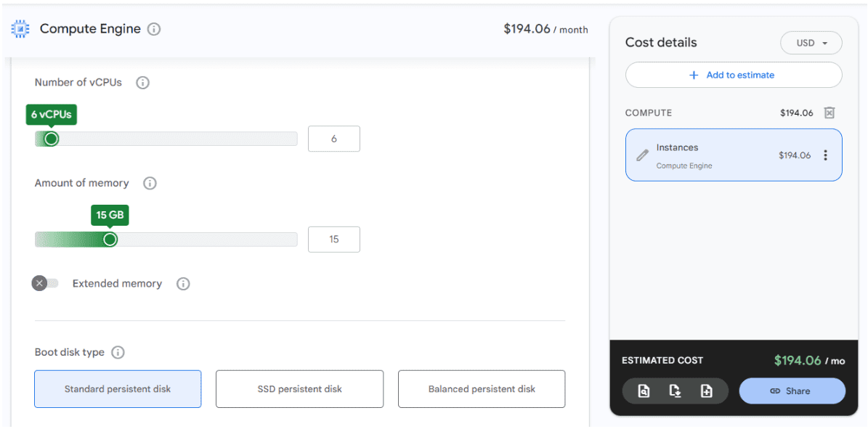
Task: Click the Share button
Action: pyautogui.click(x=792, y=391)
